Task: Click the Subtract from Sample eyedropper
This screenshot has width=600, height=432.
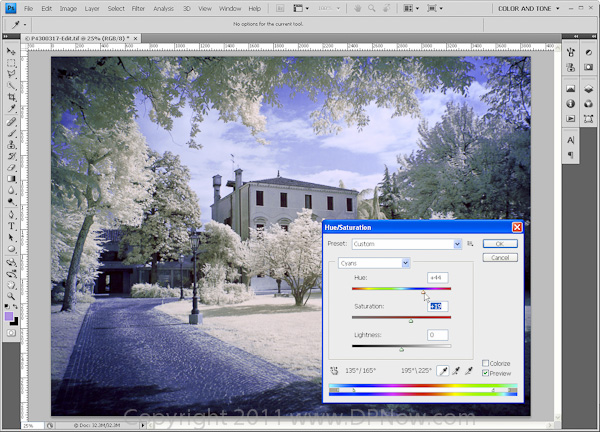Action: coord(468,370)
